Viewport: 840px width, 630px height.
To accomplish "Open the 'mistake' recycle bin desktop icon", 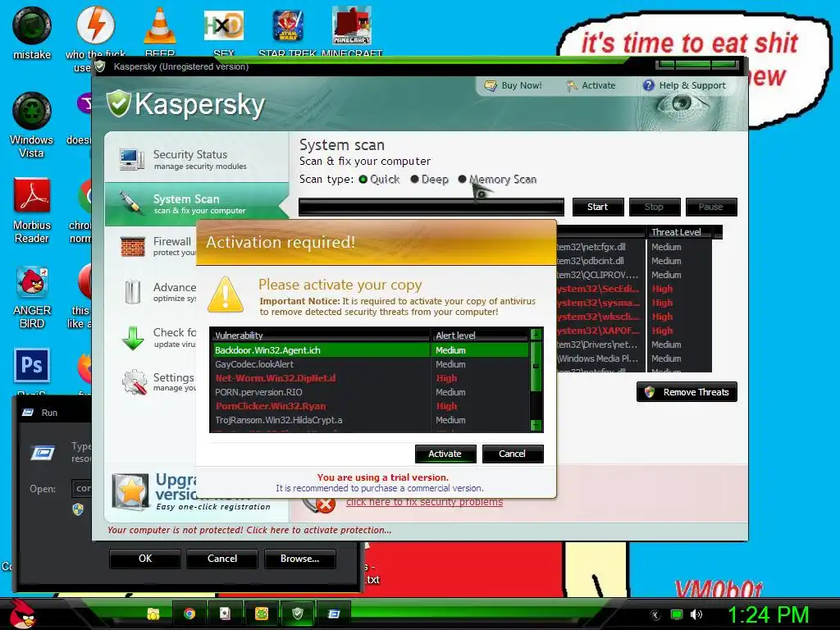I will click(x=32, y=25).
